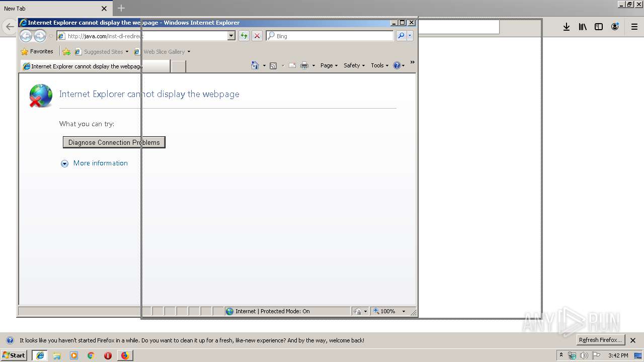Open Firefox Downloads panel
The height and width of the screenshot is (362, 644).
(567, 27)
